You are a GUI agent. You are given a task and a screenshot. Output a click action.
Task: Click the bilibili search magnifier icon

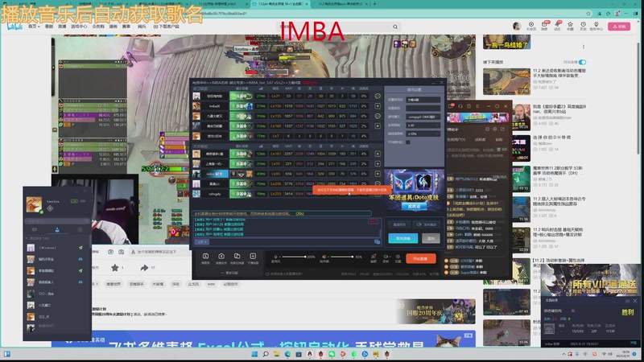click(395, 27)
